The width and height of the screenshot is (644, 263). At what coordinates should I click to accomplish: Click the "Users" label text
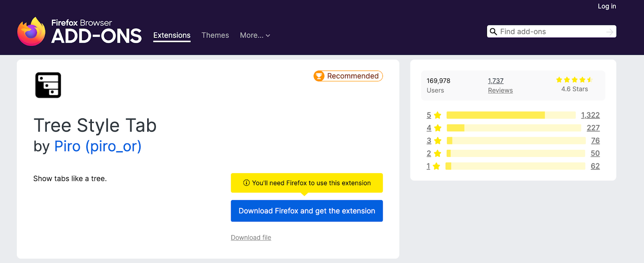pos(435,91)
